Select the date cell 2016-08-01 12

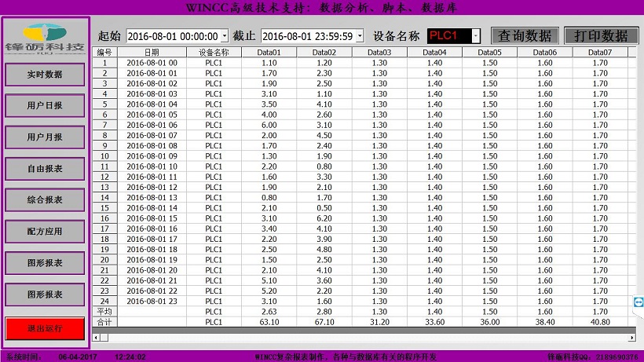click(x=152, y=187)
